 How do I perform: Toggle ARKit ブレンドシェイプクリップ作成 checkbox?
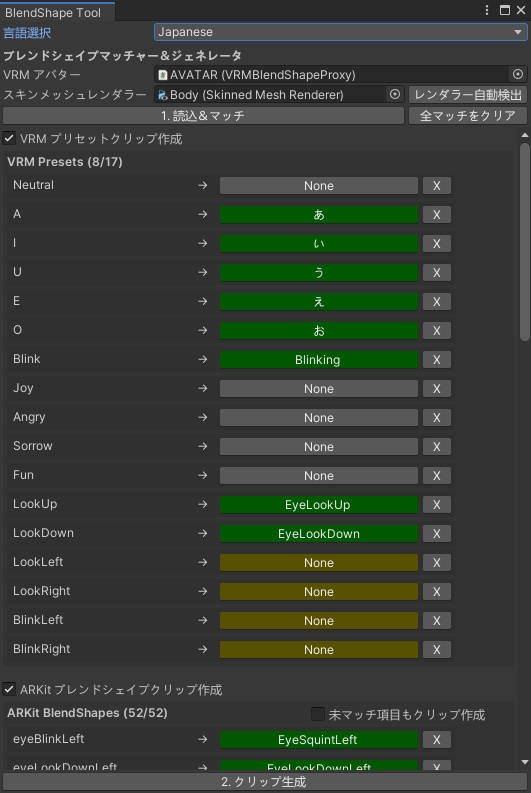(9, 689)
